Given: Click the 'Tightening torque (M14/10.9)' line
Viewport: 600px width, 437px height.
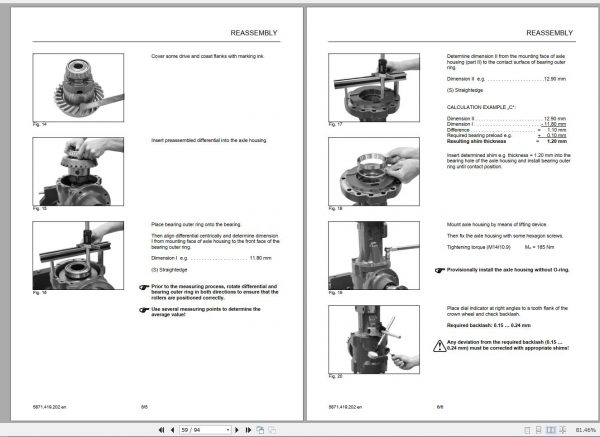Looking at the screenshot, I should click(501, 247).
